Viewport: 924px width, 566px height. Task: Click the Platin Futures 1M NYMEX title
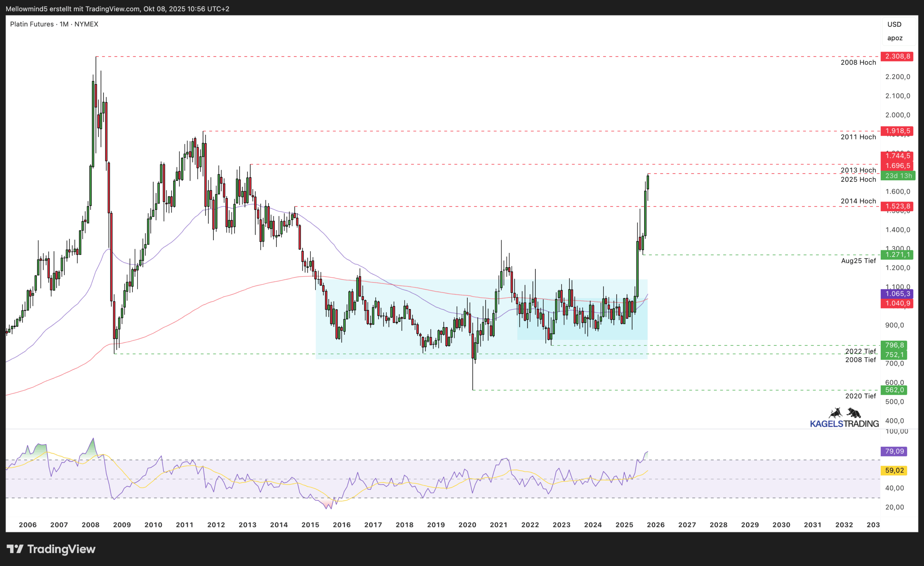[54, 24]
